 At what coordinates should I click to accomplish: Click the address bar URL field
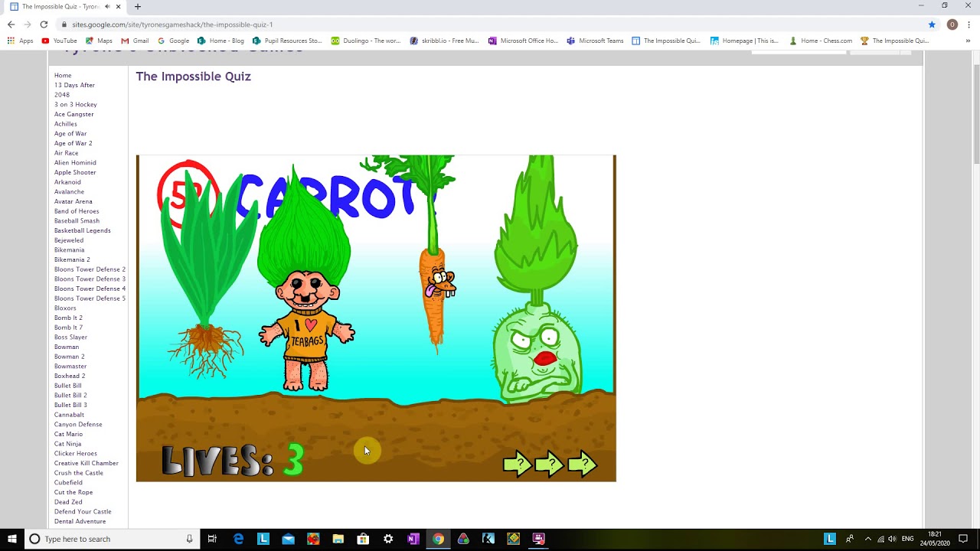click(490, 24)
